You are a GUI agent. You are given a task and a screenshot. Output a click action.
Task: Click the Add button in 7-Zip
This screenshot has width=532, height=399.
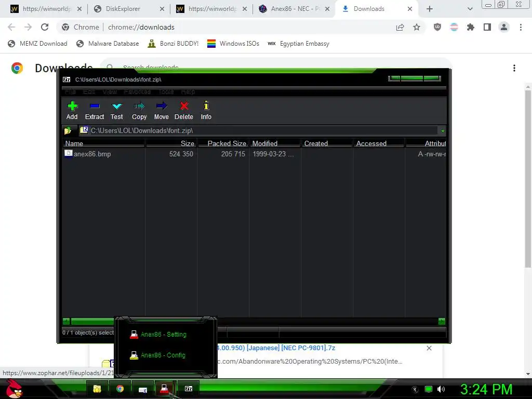(x=72, y=110)
